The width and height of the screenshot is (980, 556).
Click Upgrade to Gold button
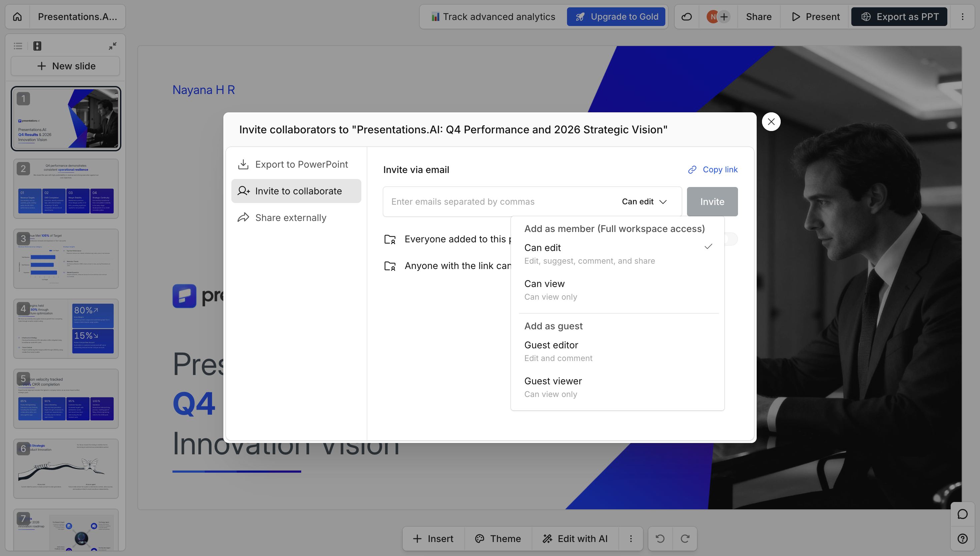(x=616, y=17)
